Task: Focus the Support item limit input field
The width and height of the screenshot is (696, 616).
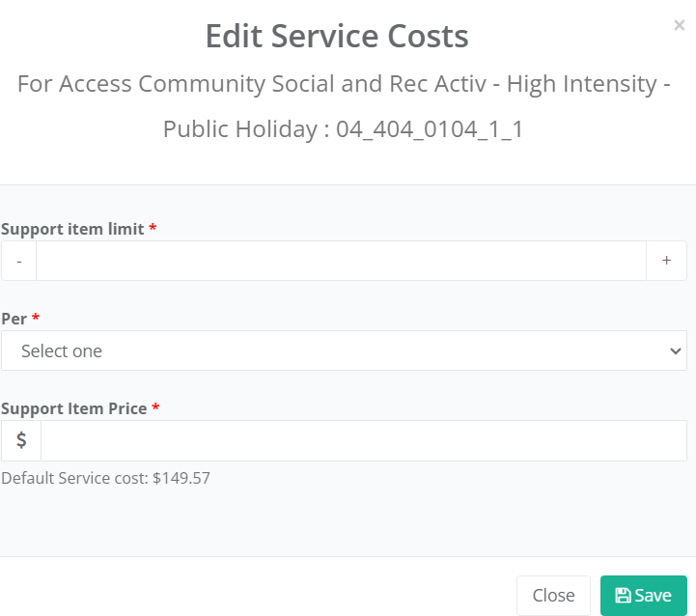Action: 341,261
